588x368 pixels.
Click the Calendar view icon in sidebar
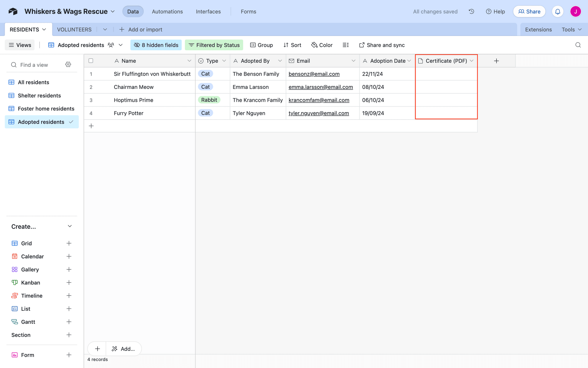(15, 256)
